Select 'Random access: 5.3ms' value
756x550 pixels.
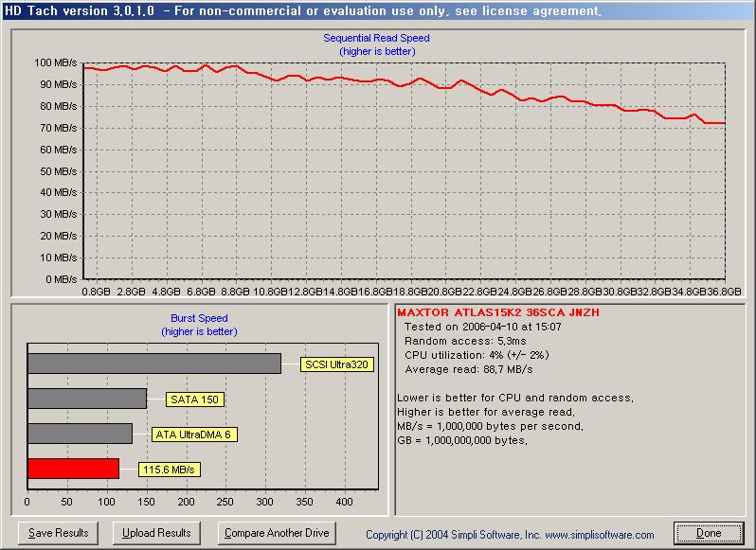pos(465,341)
